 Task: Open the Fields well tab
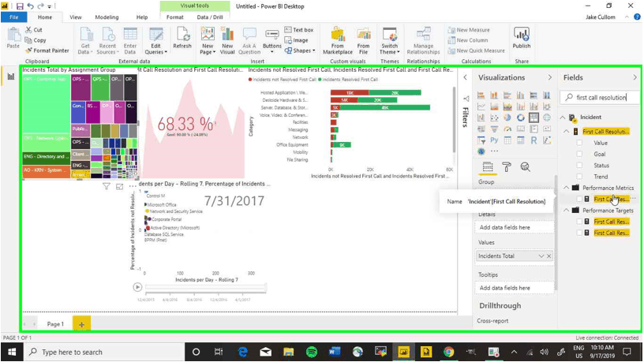(488, 167)
